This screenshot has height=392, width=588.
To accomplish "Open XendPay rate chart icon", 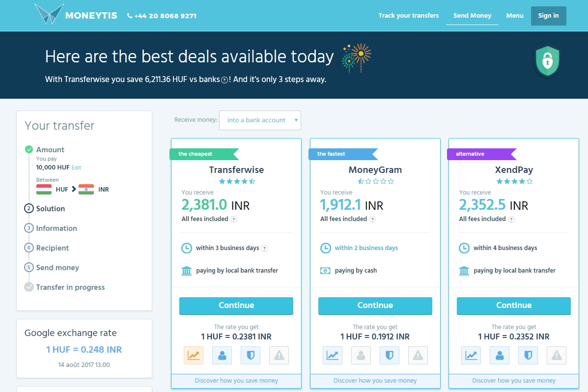I will pos(471,355).
